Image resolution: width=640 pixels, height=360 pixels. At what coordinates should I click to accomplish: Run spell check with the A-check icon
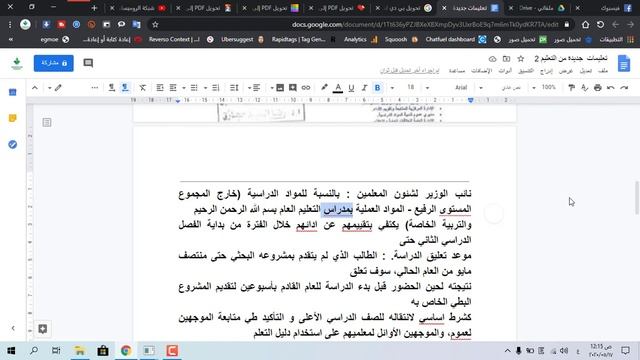coord(584,88)
